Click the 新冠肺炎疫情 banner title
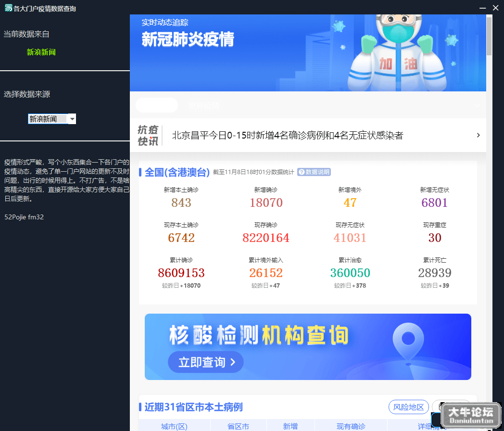This screenshot has width=504, height=431. pos(188,39)
